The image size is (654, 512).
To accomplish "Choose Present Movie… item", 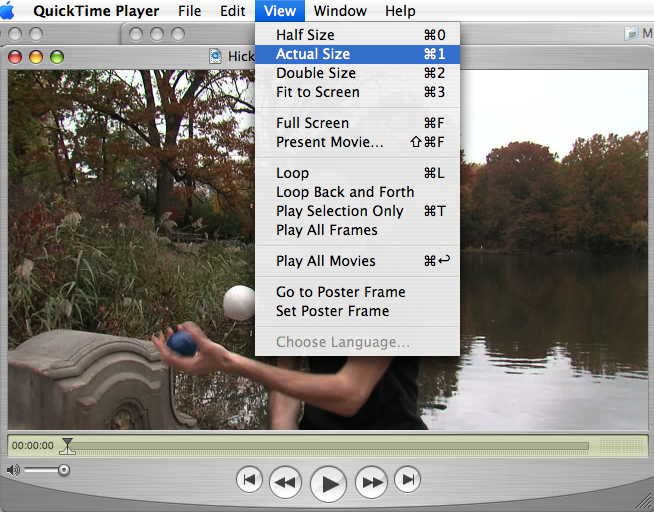I will click(357, 142).
